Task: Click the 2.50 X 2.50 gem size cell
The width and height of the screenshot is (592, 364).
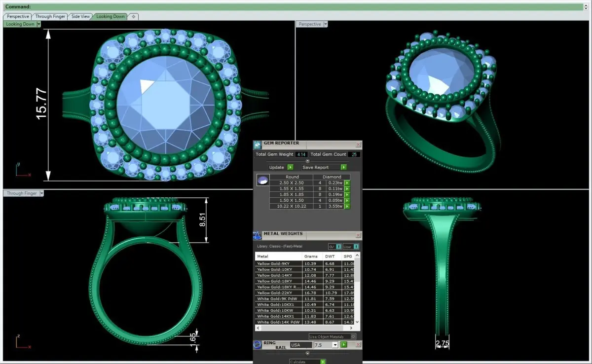Action: (292, 182)
